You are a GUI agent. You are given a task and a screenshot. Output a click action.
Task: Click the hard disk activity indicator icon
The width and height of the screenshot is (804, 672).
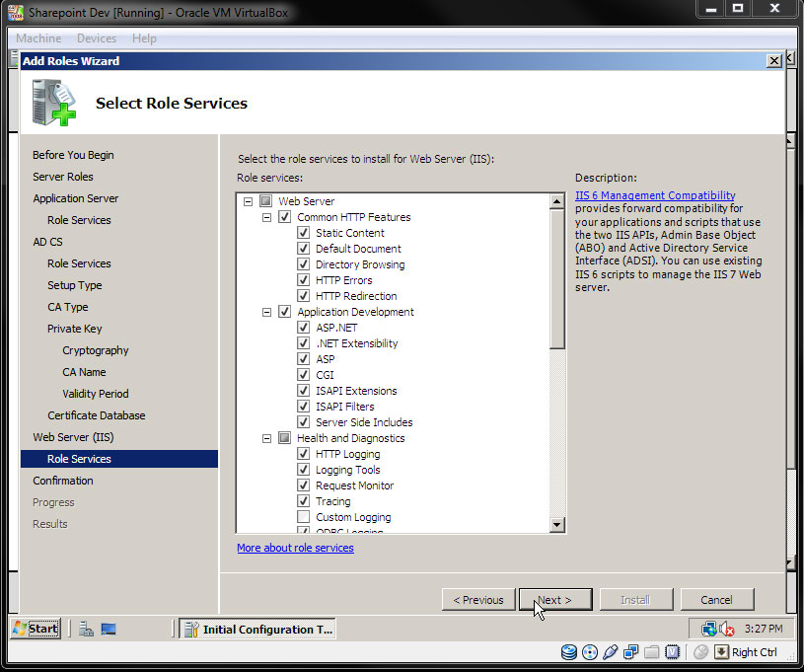(568, 652)
